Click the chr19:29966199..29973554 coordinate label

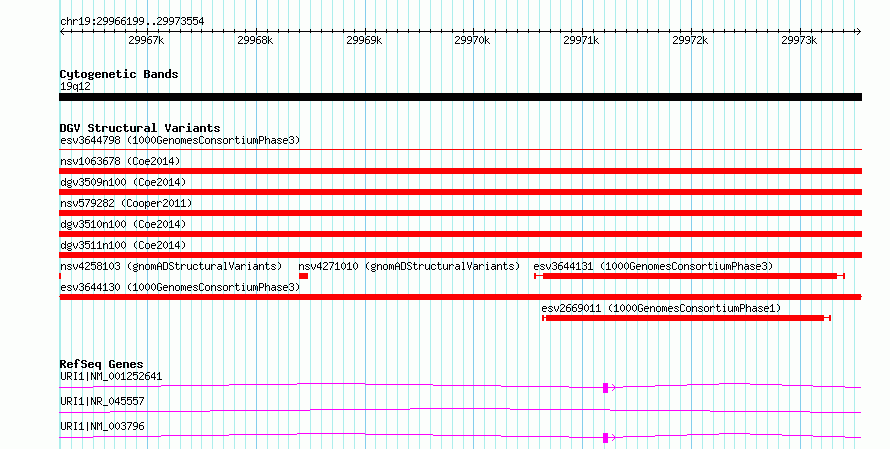[x=132, y=22]
